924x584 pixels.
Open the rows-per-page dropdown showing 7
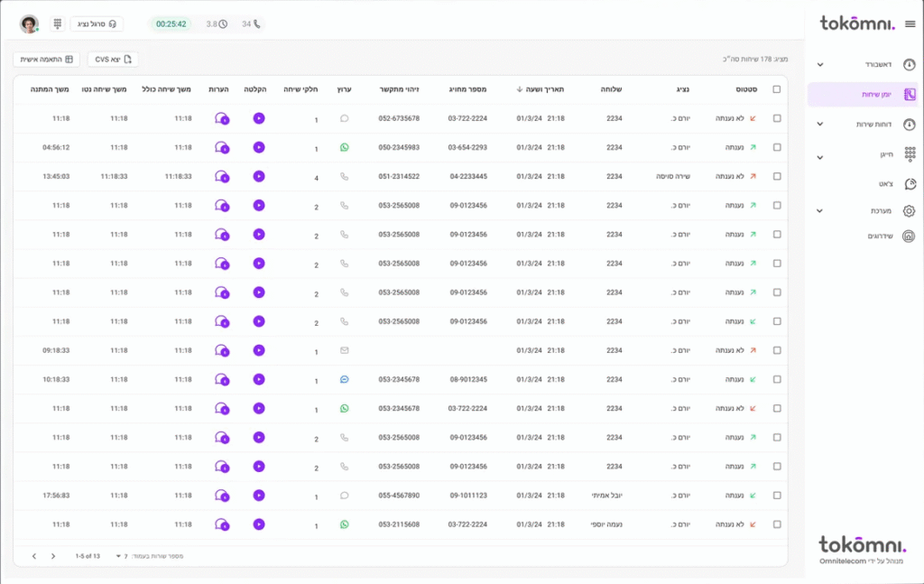118,556
